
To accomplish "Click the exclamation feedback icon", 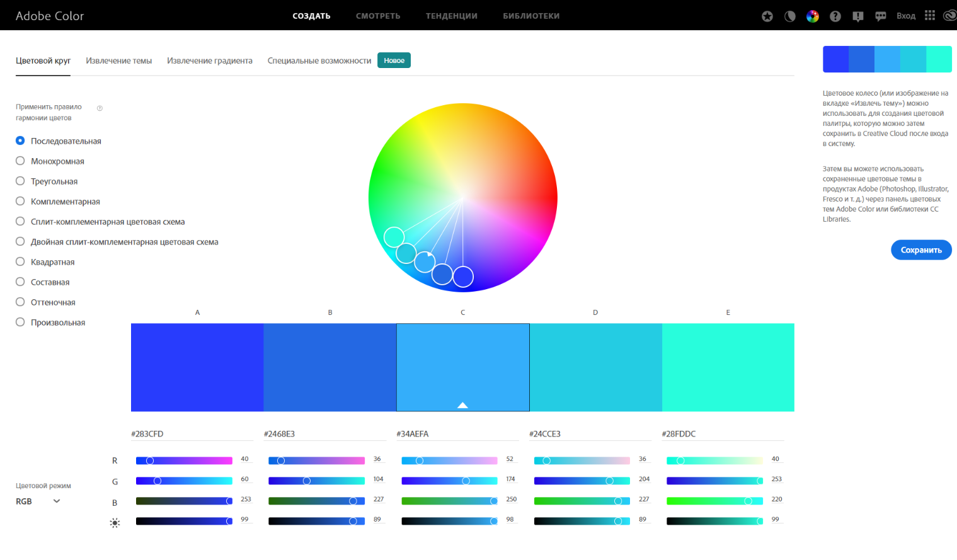I will pyautogui.click(x=858, y=16).
